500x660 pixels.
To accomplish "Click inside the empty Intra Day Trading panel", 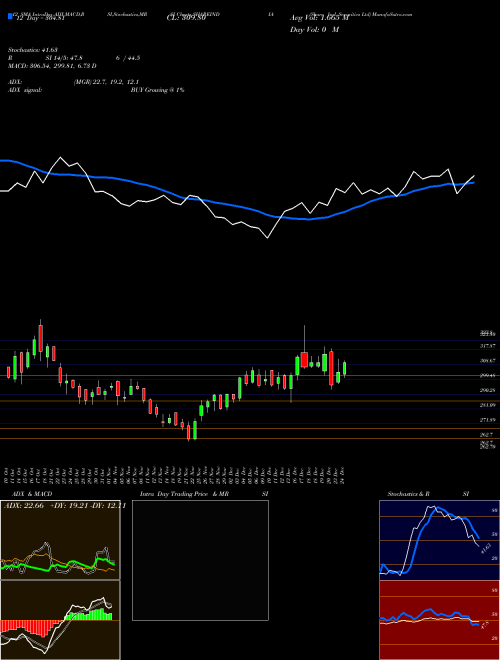I will (200, 560).
